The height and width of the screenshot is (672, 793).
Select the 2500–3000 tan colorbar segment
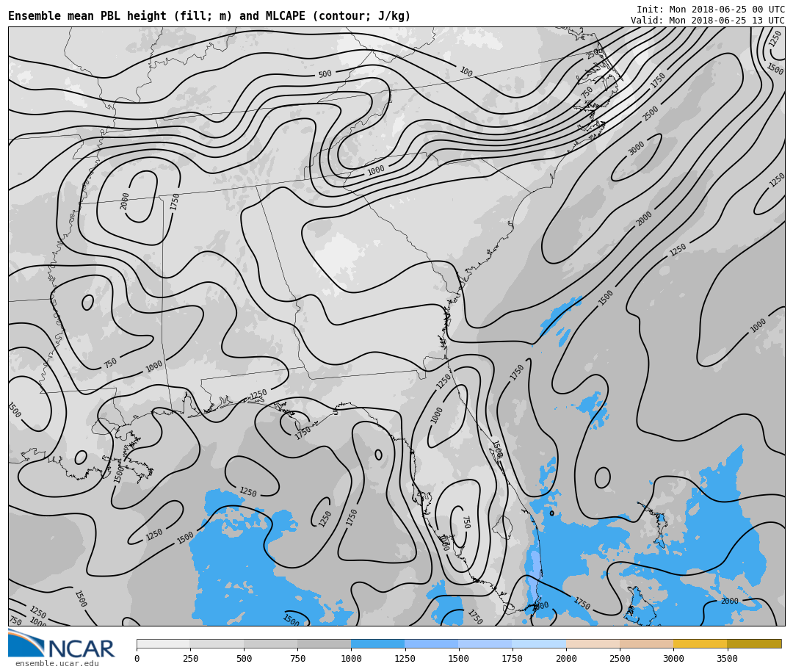[x=646, y=643]
